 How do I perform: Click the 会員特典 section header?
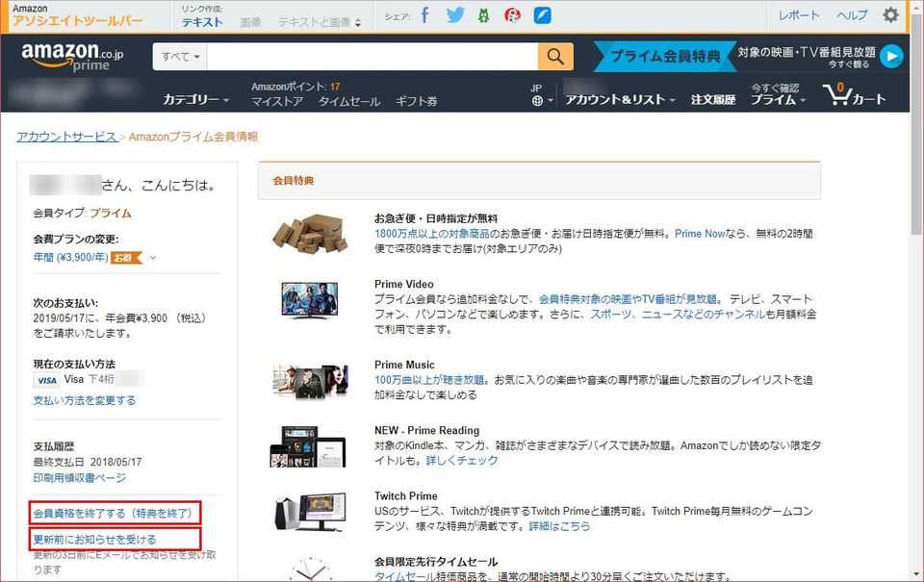coord(539,181)
